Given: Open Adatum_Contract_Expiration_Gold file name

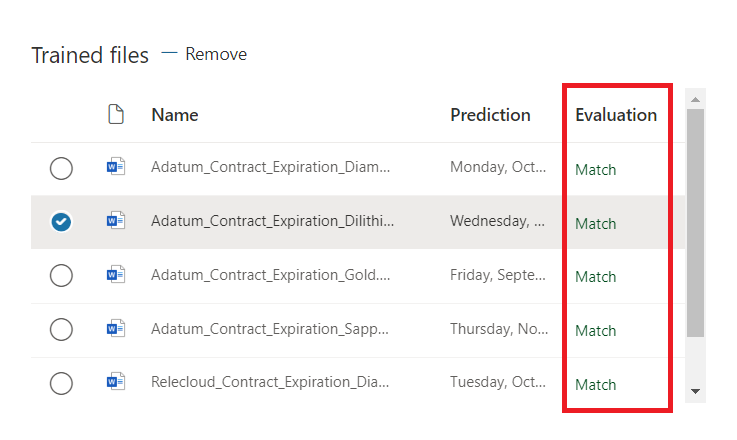Looking at the screenshot, I should (x=270, y=276).
